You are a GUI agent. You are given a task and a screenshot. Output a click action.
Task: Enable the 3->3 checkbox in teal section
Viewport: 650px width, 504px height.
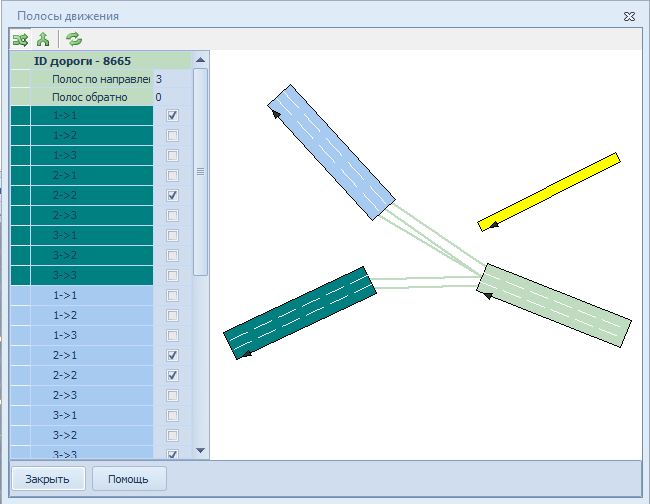point(172,275)
